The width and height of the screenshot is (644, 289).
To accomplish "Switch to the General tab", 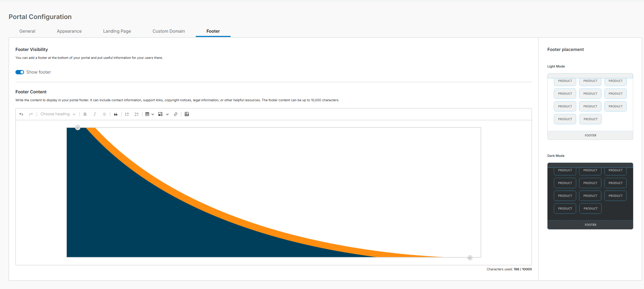I will coord(27,31).
